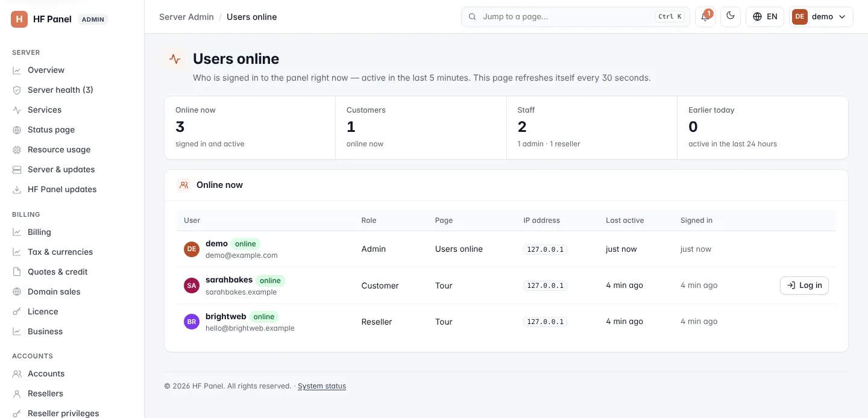868x418 pixels.
Task: Click the Ctrl K shortcut badge
Action: pyautogui.click(x=670, y=17)
